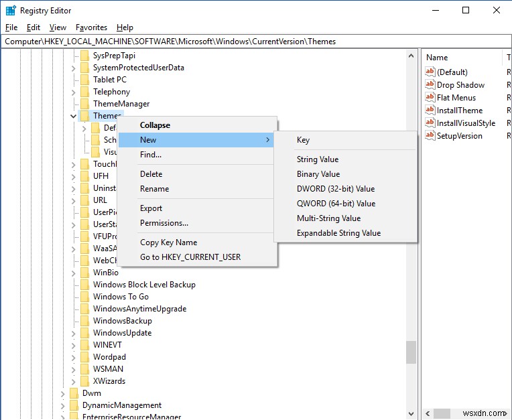Screen dimensions: 512x420
Task: Click the Drop Shadow string value icon
Action: pyautogui.click(x=430, y=84)
